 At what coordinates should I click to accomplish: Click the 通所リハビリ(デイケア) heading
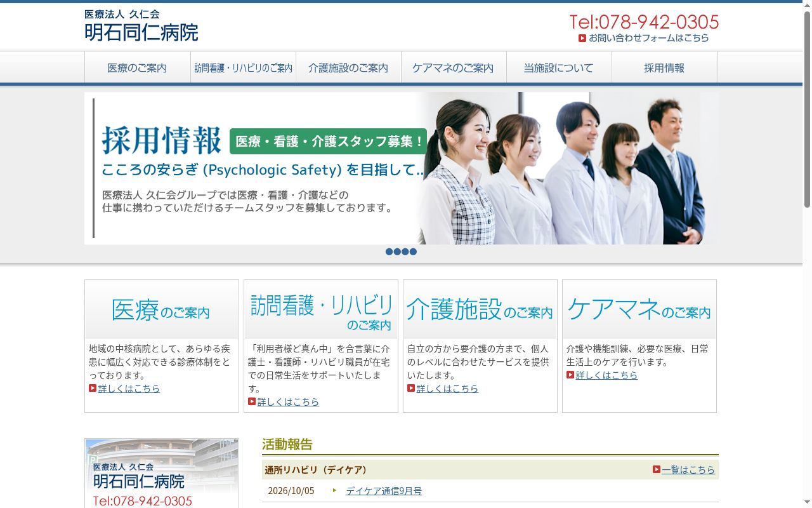(316, 470)
